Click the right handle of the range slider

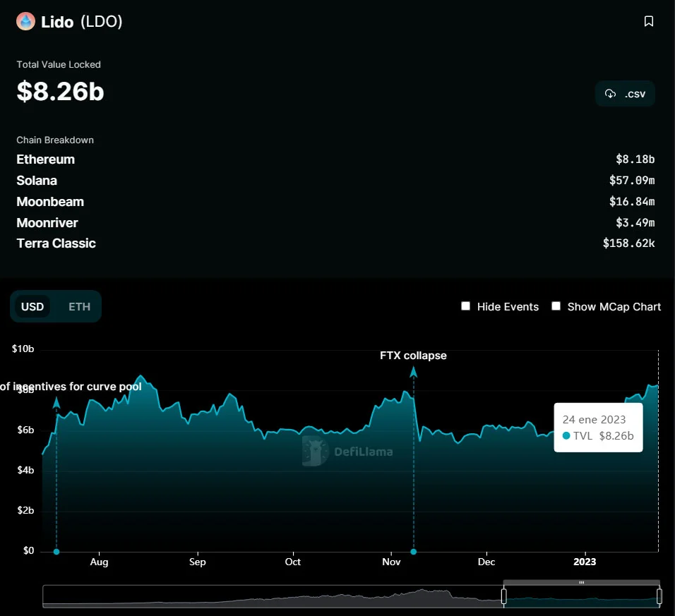coord(659,596)
